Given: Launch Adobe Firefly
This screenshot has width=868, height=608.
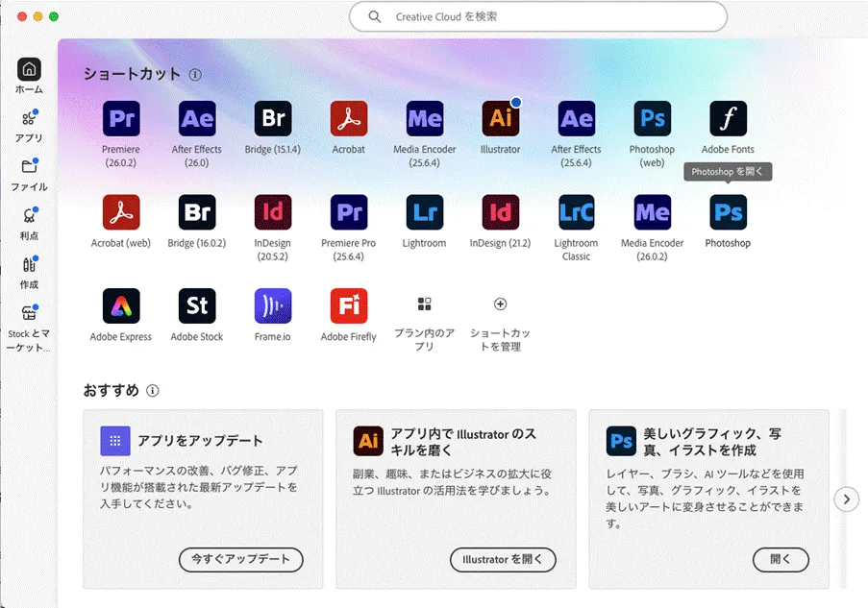Looking at the screenshot, I should point(348,304).
